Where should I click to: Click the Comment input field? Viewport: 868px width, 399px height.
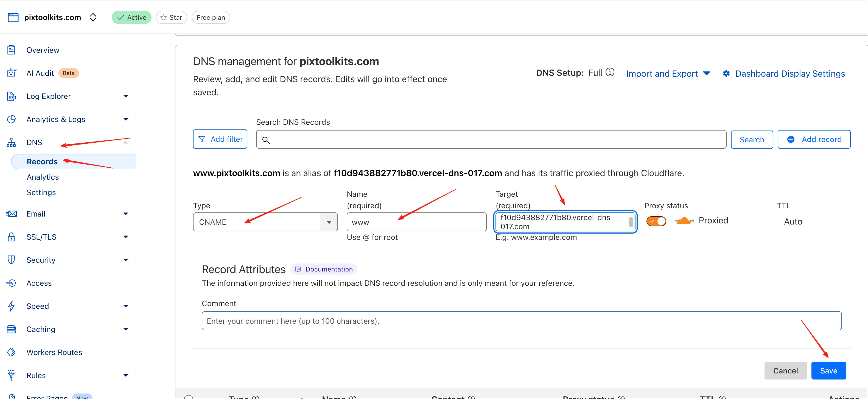pos(522,321)
